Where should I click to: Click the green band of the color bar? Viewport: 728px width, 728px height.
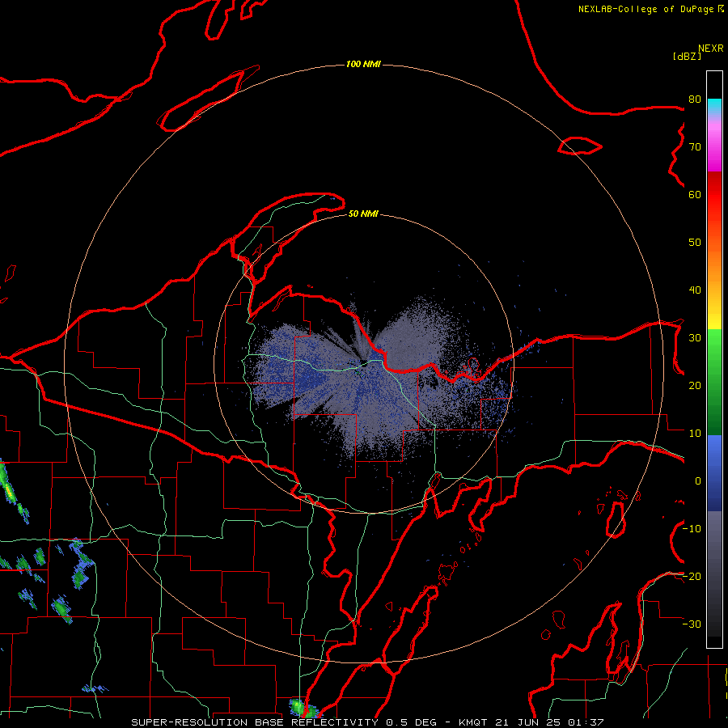(714, 383)
